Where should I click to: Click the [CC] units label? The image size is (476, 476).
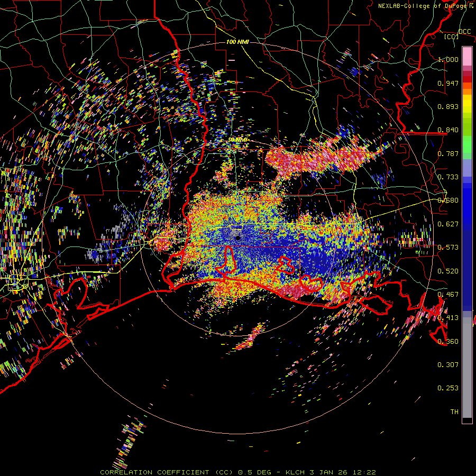(451, 36)
